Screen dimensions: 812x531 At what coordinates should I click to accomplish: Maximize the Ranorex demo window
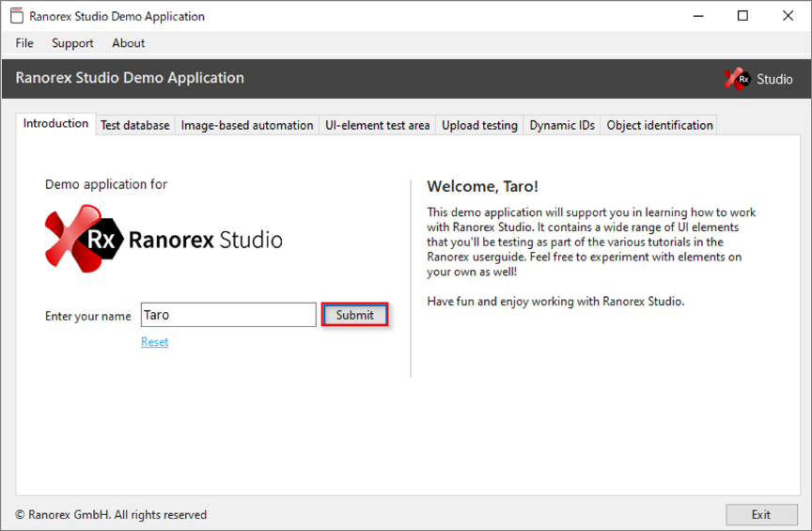point(742,16)
